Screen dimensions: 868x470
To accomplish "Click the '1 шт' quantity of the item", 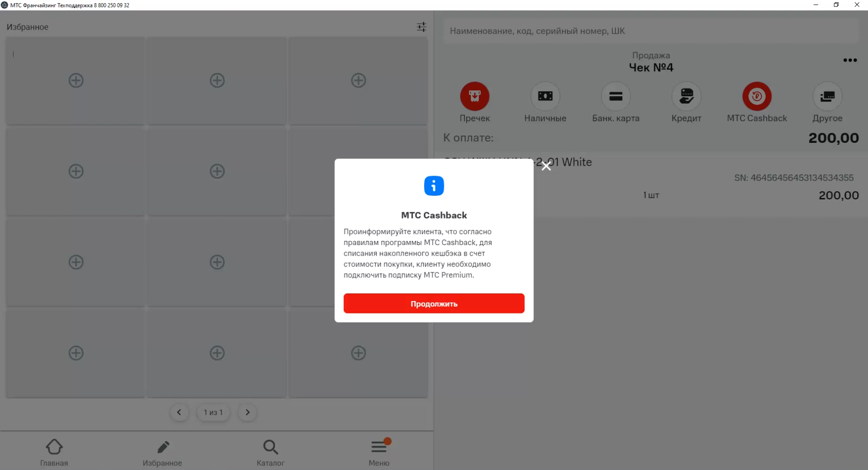I will pyautogui.click(x=651, y=195).
